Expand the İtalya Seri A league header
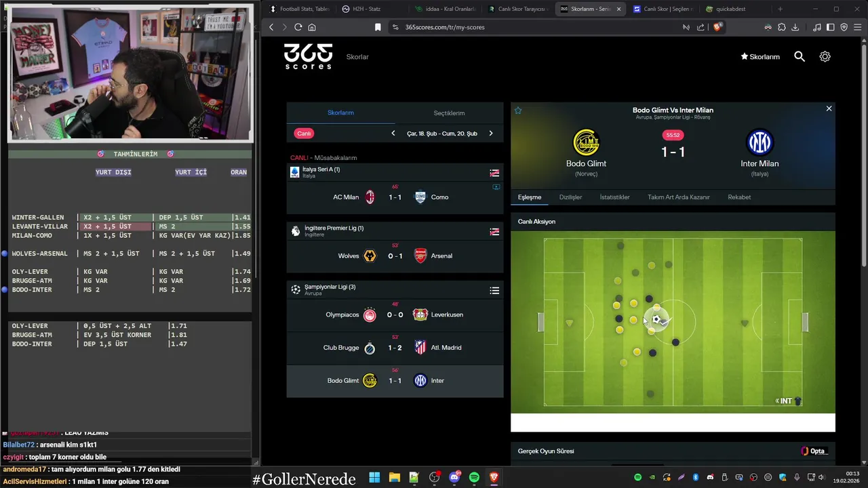This screenshot has height=488, width=868. coord(395,172)
